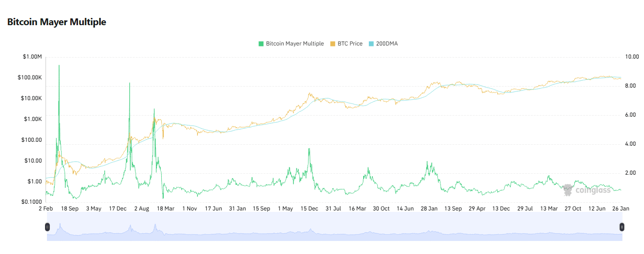The width and height of the screenshot is (644, 254).
Task: Click the $0.1000 left axis label
Action: [32, 202]
